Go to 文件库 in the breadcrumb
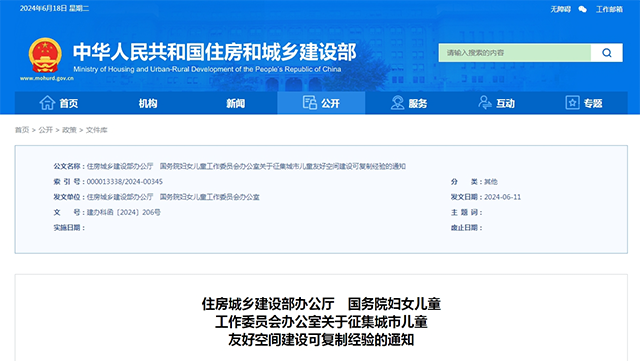 (97, 130)
